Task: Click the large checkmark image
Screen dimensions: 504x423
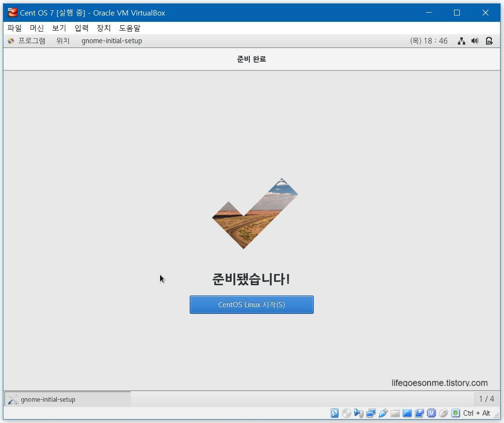Action: [255, 213]
